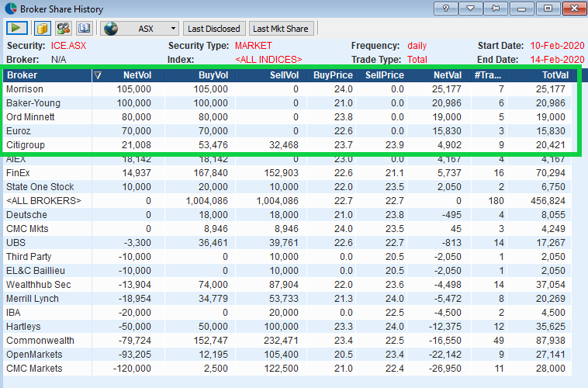Sort by the Broker column header
This screenshot has height=388, width=588.
point(47,75)
